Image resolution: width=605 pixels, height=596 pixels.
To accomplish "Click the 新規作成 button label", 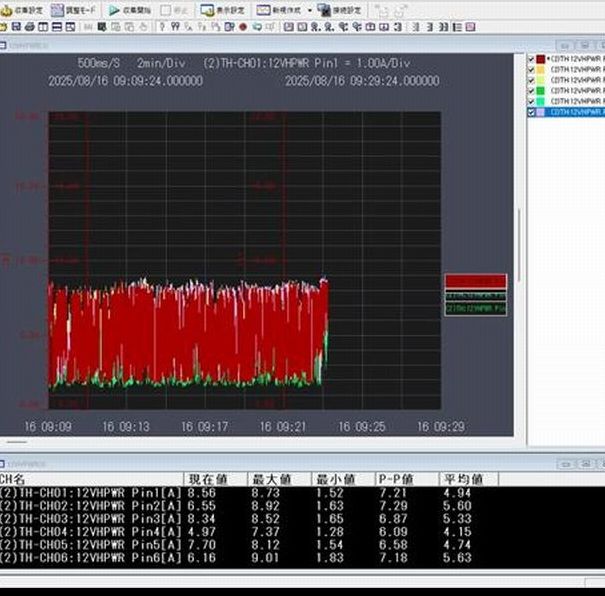I will (286, 10).
